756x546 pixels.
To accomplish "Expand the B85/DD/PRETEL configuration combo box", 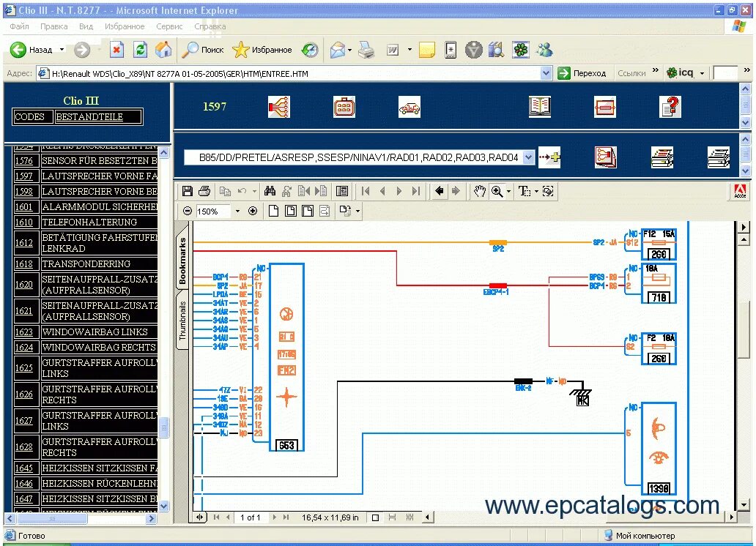I will tap(528, 157).
